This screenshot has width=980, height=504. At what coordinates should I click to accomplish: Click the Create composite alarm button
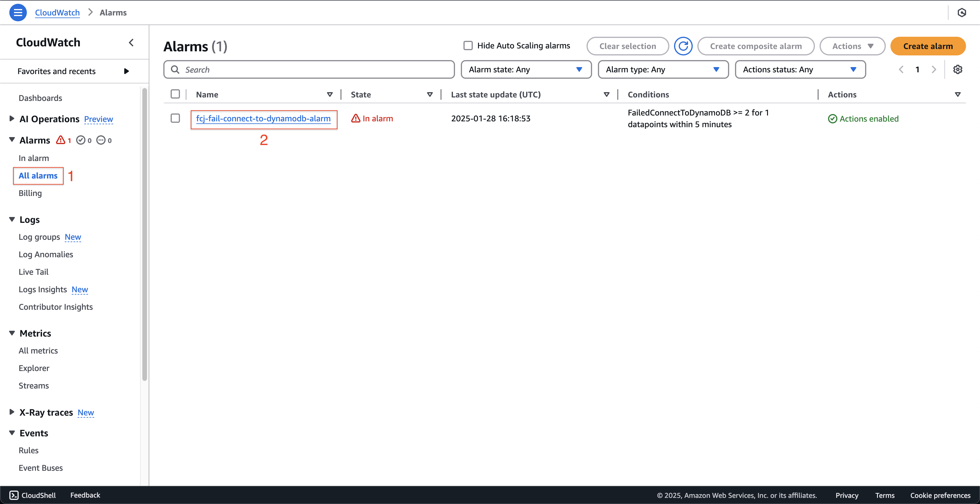click(756, 45)
